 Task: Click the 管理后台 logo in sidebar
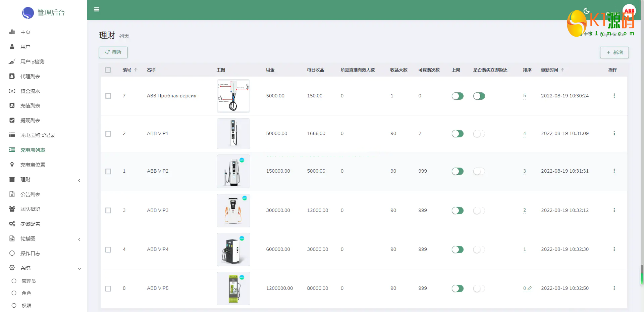click(44, 13)
